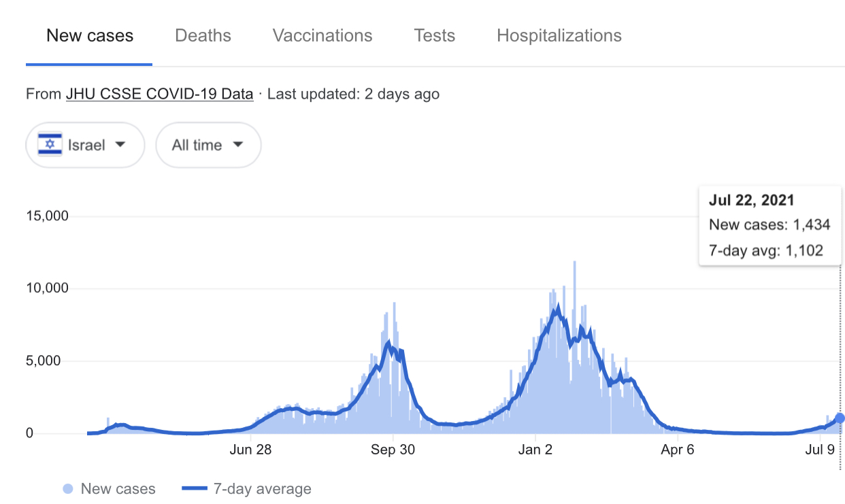The width and height of the screenshot is (845, 504).
Task: Click the 7-day average legend line
Action: point(195,489)
